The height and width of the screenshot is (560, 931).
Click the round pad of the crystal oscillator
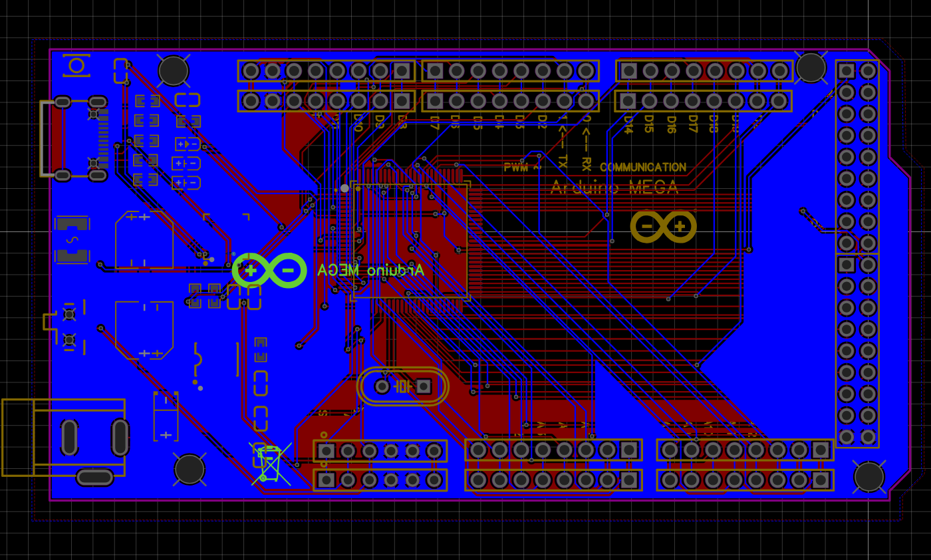tap(382, 386)
